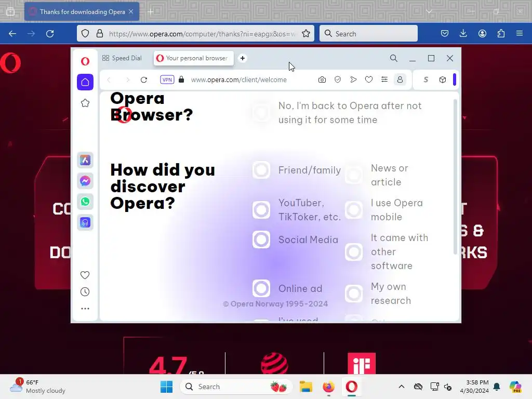Select 'No, I'm back to Opera' radio option
The width and height of the screenshot is (532, 399).
tap(261, 113)
